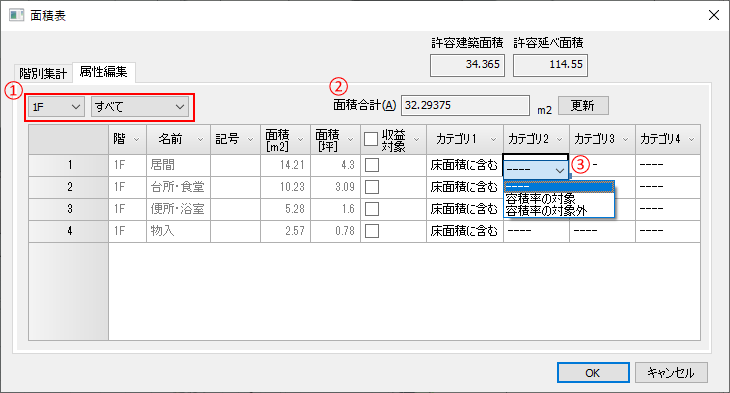The height and width of the screenshot is (393, 730).
Task: Check 収益対象 box for 台所・食堂 row
Action: click(372, 187)
